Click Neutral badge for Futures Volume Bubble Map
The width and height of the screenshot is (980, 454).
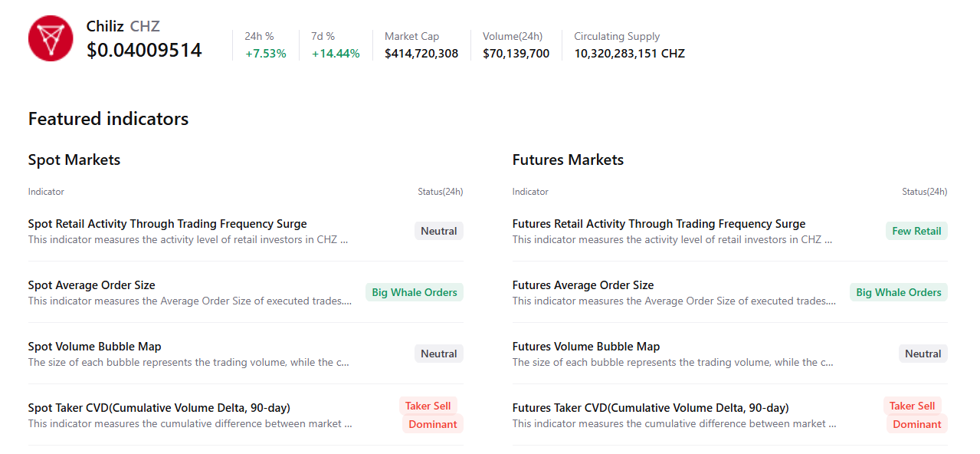(x=923, y=354)
